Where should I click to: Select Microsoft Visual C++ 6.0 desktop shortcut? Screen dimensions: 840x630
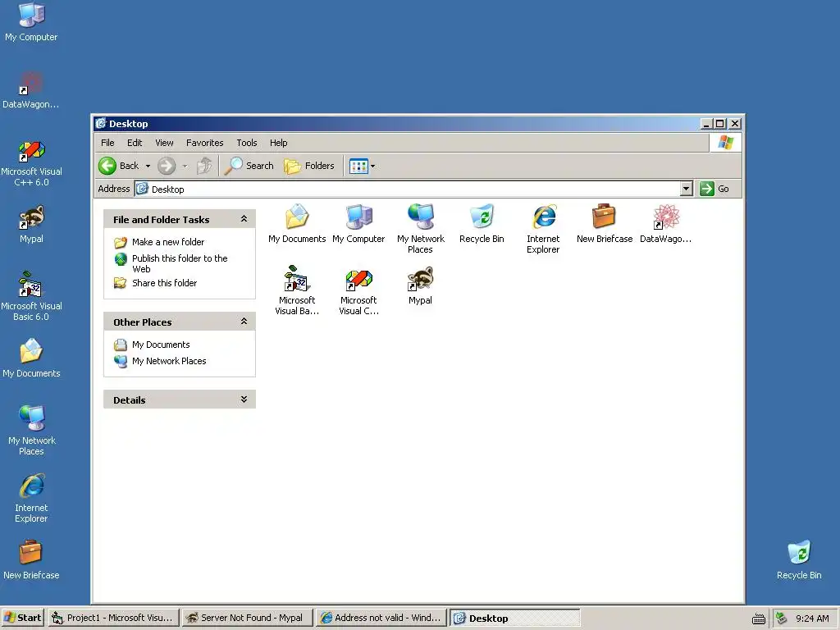pyautogui.click(x=31, y=162)
